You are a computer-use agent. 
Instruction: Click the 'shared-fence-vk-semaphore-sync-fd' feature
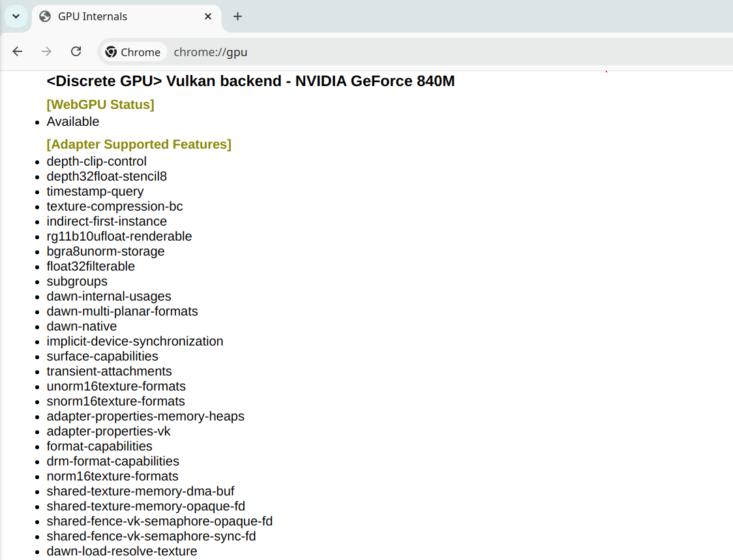point(151,535)
